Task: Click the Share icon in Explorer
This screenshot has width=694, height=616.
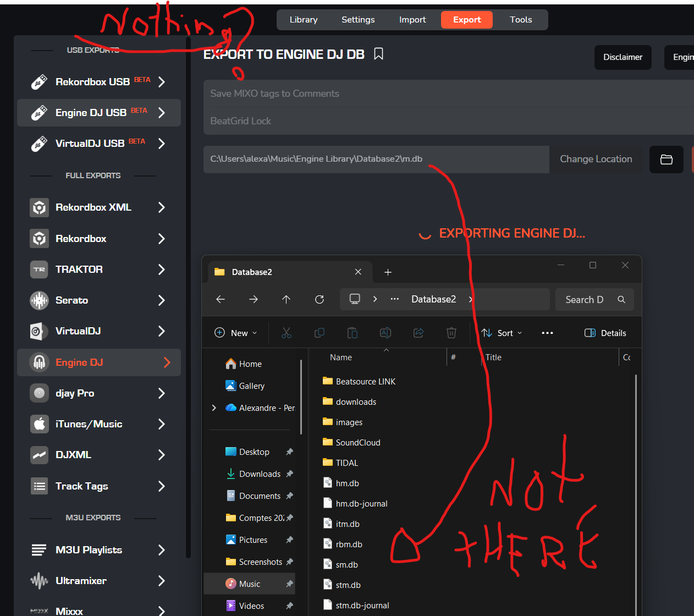Action: pos(418,333)
